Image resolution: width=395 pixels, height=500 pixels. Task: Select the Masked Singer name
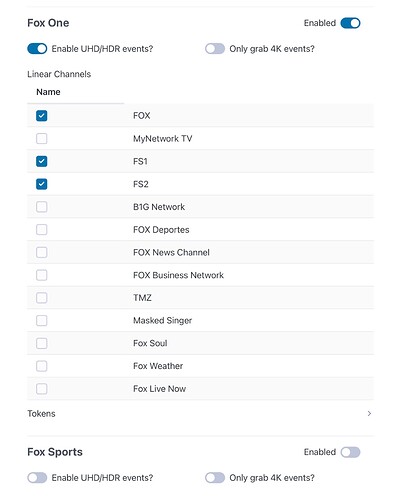(163, 321)
